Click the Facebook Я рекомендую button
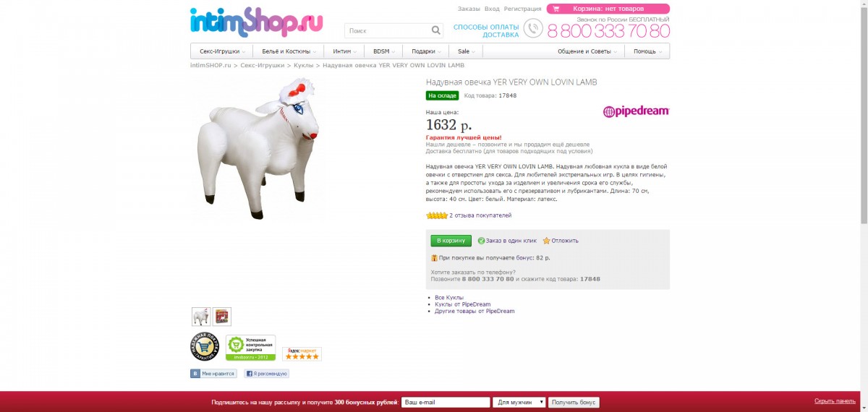868x412 pixels. [266, 374]
